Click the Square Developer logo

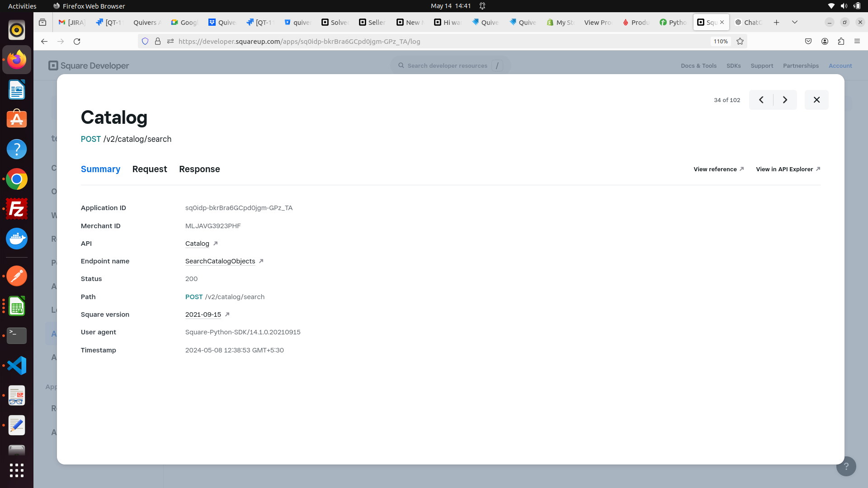pos(89,65)
